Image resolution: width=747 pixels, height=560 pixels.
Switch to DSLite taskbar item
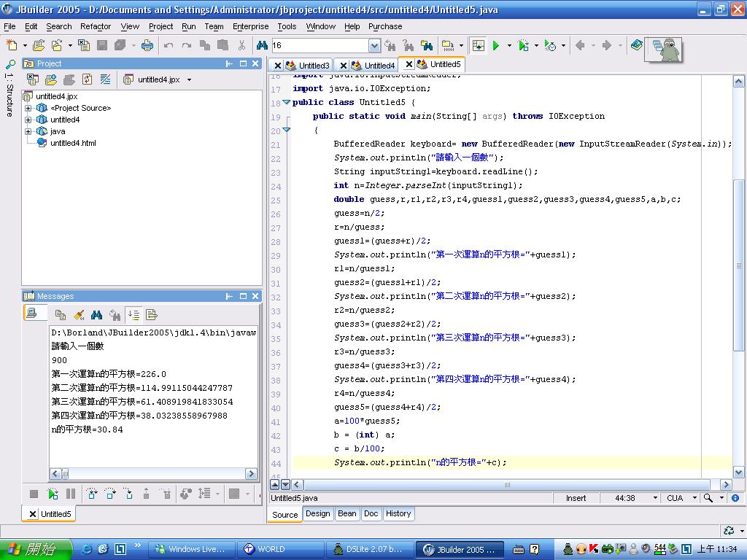pos(370,549)
